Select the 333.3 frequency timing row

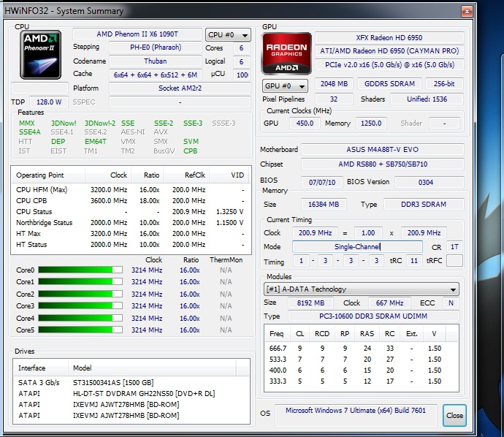click(x=362, y=381)
